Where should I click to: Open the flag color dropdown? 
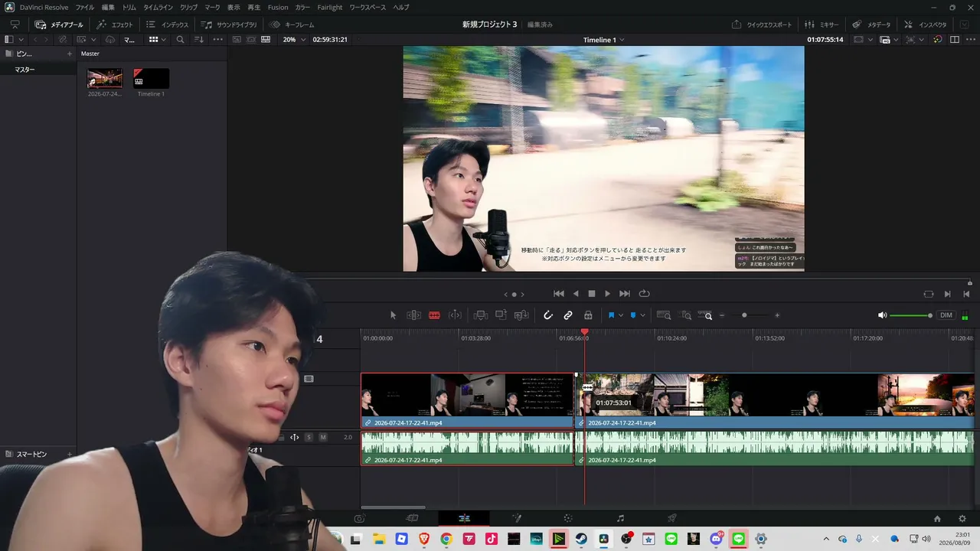[621, 315]
